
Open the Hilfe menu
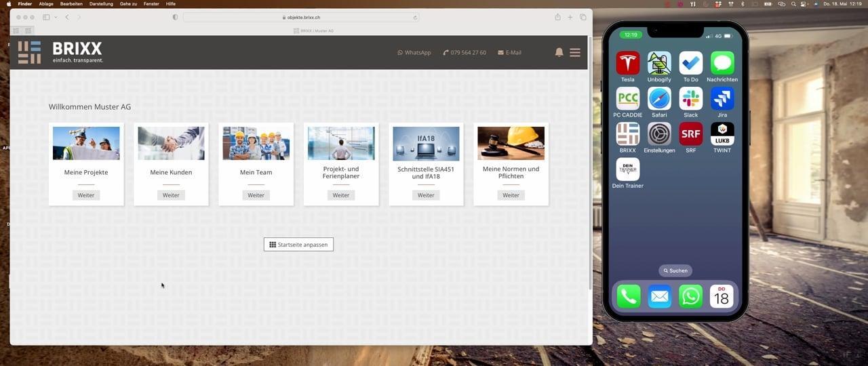171,3
